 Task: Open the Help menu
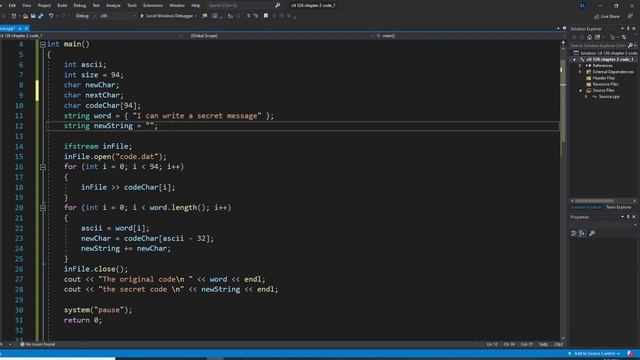(196, 5)
